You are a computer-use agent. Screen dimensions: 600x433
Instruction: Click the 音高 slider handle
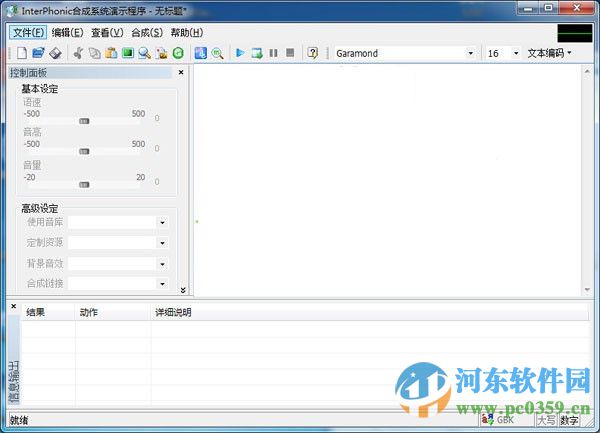[x=84, y=151]
